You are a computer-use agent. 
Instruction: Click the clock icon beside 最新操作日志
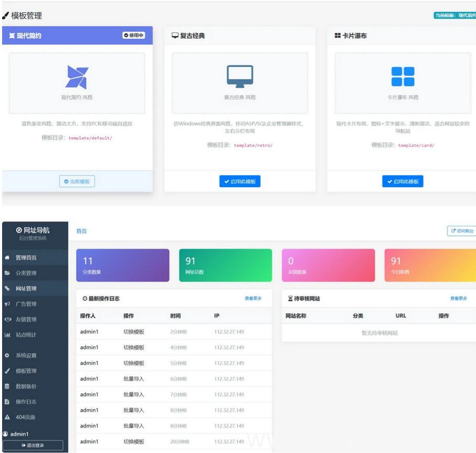(x=85, y=299)
